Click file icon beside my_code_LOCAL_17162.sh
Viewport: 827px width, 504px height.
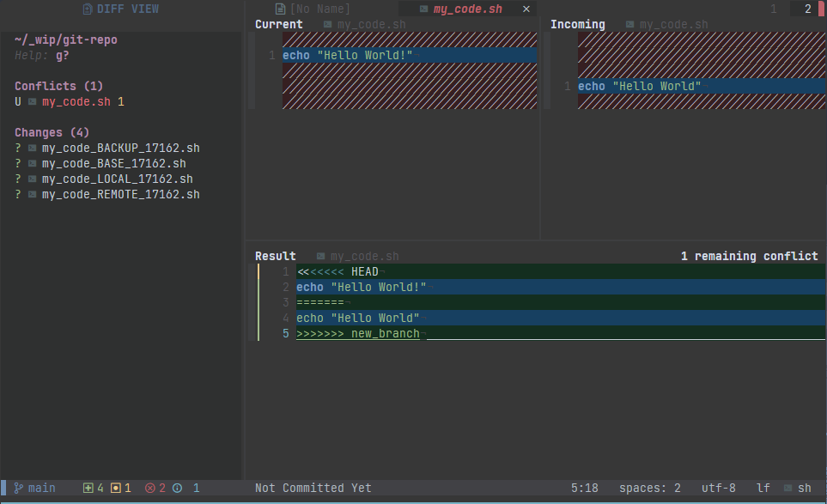coord(32,179)
